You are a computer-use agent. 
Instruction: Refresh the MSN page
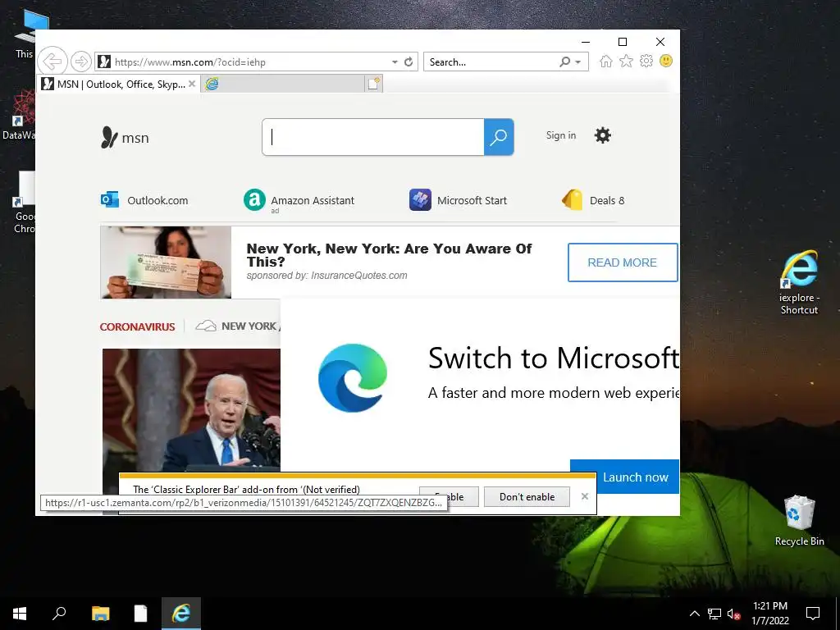[409, 62]
